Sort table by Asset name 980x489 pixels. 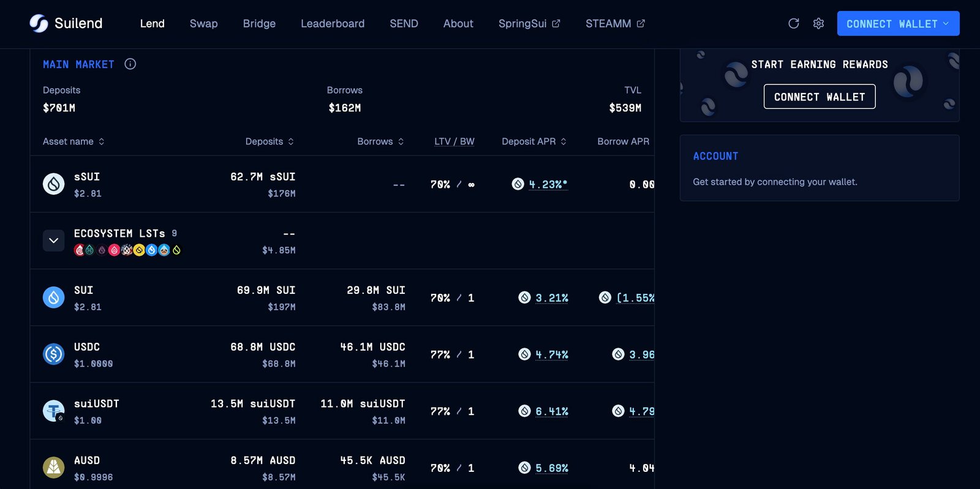73,141
